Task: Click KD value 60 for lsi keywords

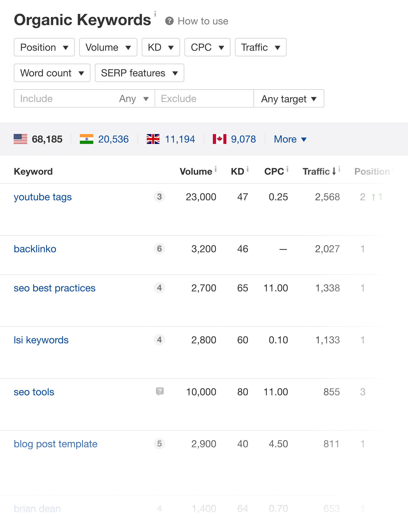Action: [x=243, y=340]
